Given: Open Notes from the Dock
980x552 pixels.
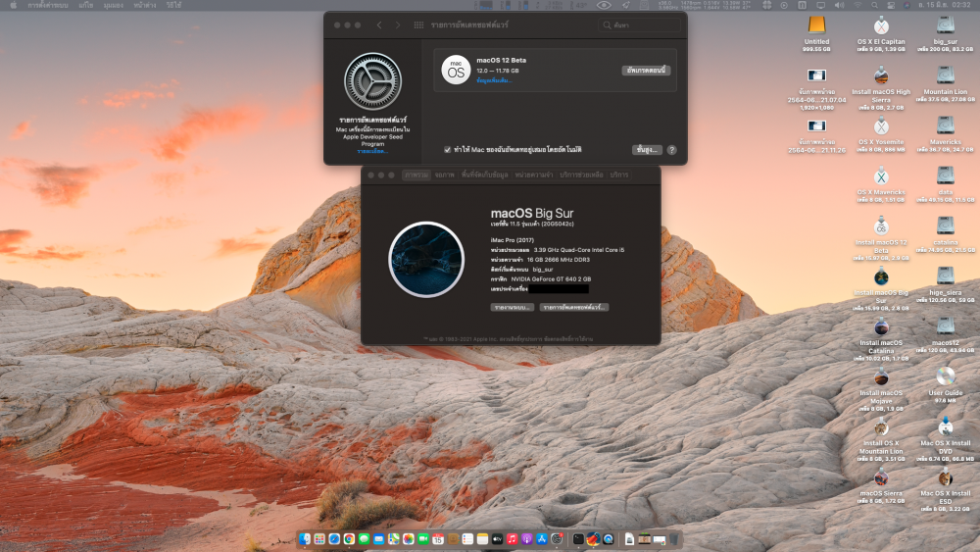Looking at the screenshot, I should [482, 539].
